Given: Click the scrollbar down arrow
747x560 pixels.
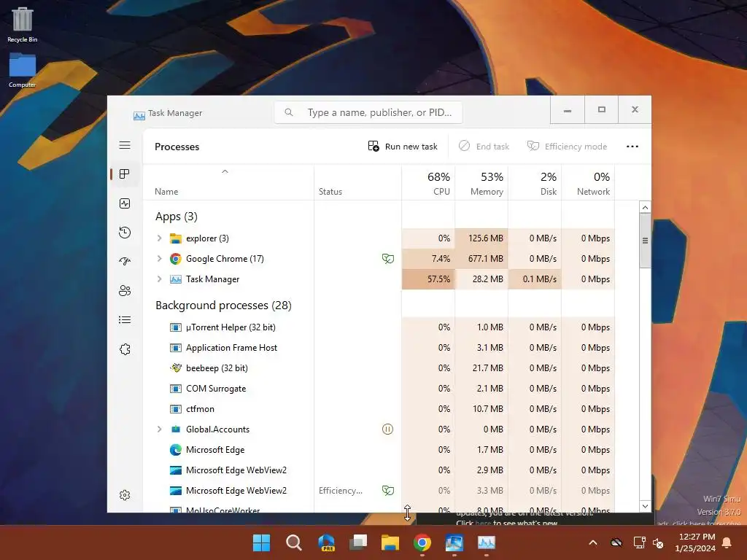Looking at the screenshot, I should (x=645, y=506).
